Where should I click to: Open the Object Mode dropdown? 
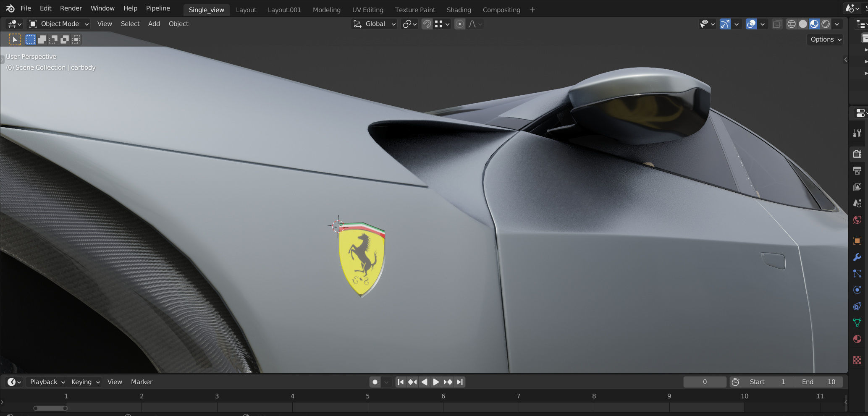[58, 24]
